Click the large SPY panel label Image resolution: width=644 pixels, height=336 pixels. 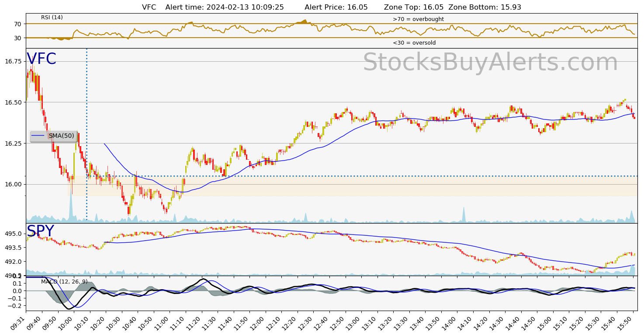click(x=40, y=231)
